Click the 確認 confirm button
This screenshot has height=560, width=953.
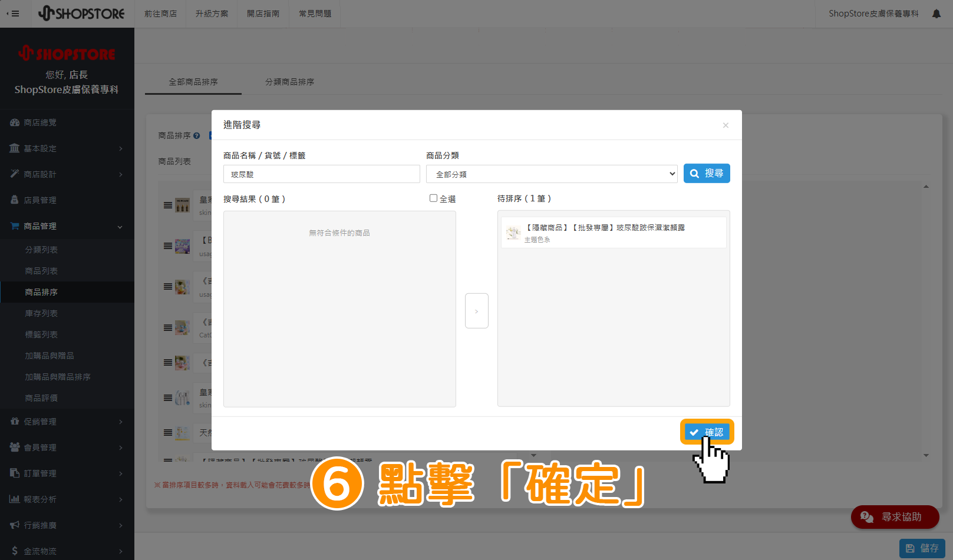[x=707, y=432]
